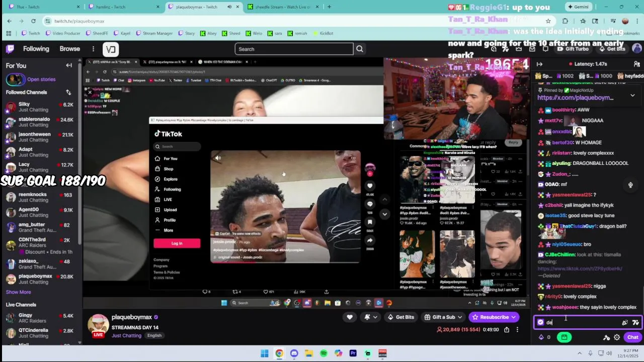644x362 pixels.
Task: Open File Explorer from the taskbar
Action: tap(308, 353)
